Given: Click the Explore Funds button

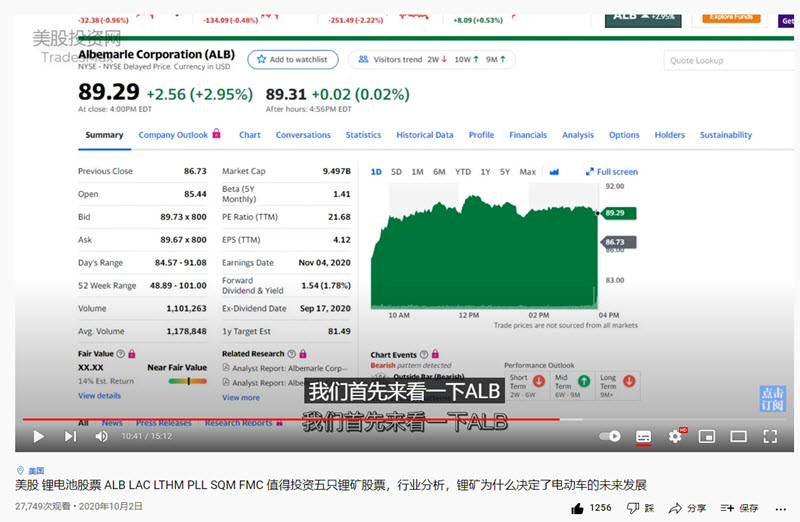Looking at the screenshot, I should point(731,18).
